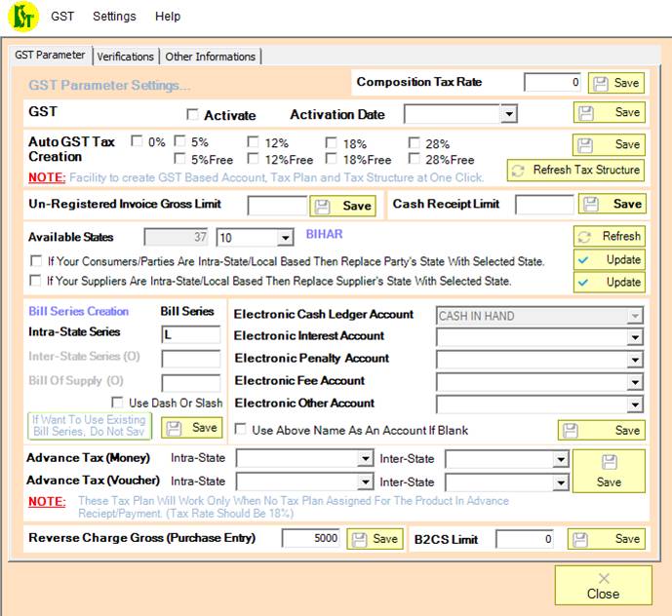
Task: Save the Cash Receipt Limit
Action: pos(612,204)
